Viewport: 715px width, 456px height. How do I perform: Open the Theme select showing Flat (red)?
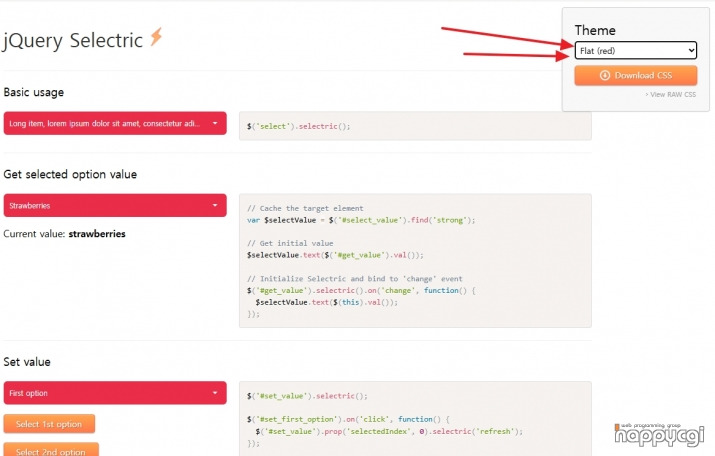coord(636,50)
